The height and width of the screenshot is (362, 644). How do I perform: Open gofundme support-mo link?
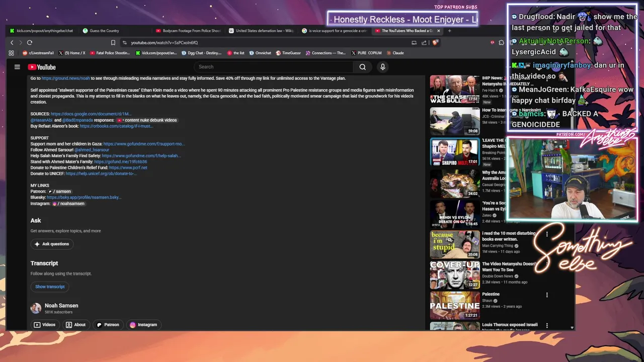pos(144,144)
